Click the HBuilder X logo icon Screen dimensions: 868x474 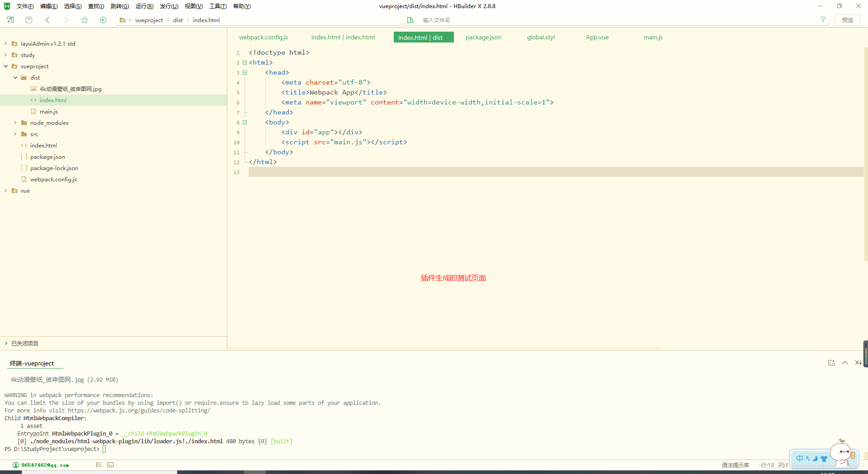(x=7, y=6)
